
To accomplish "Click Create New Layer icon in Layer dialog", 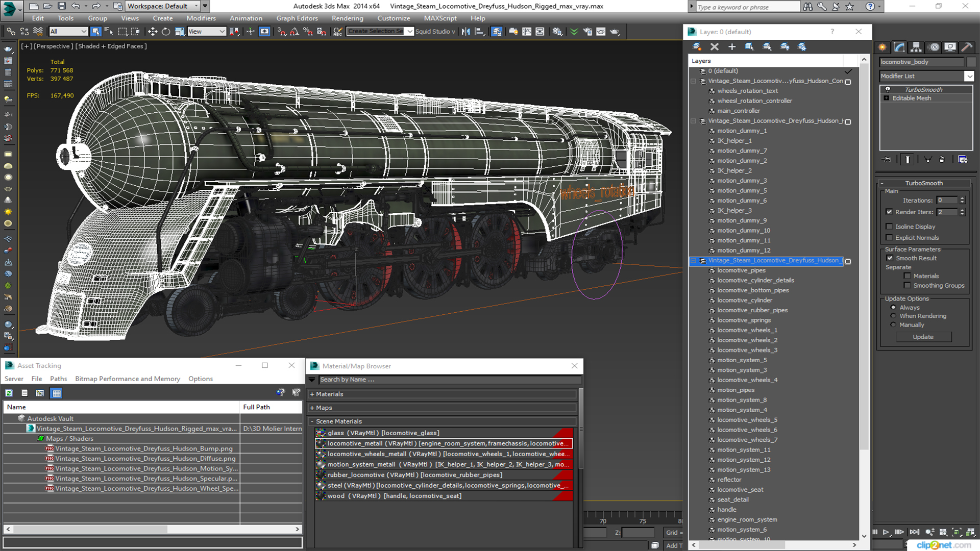I will pyautogui.click(x=697, y=47).
